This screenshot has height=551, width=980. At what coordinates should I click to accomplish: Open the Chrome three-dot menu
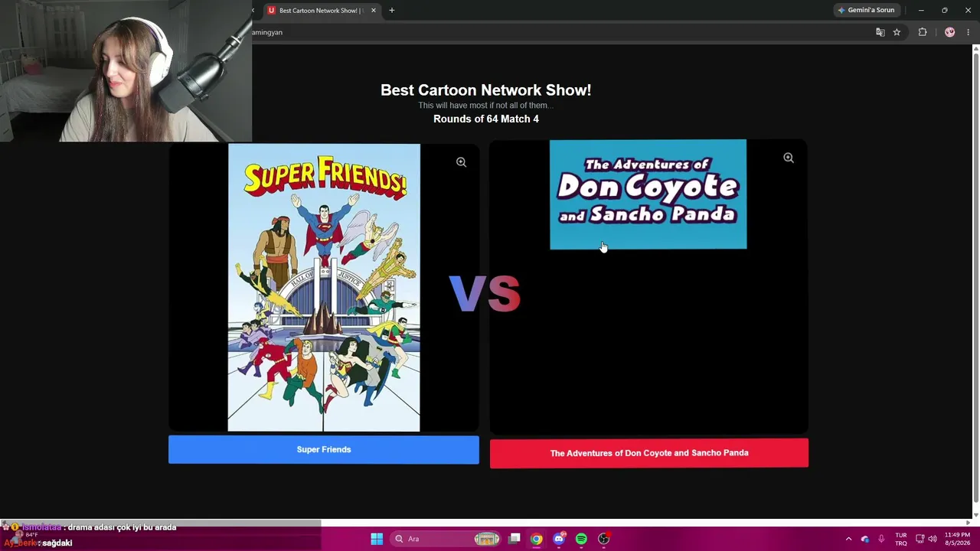(968, 32)
